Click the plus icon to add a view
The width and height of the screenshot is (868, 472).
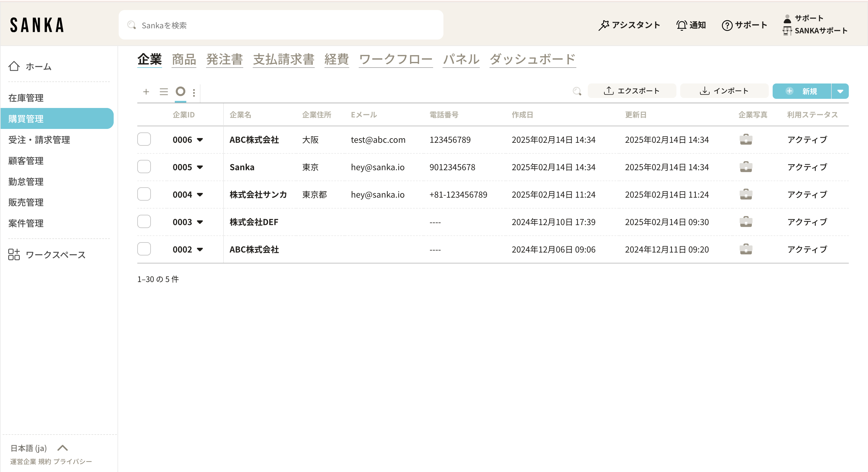(146, 91)
